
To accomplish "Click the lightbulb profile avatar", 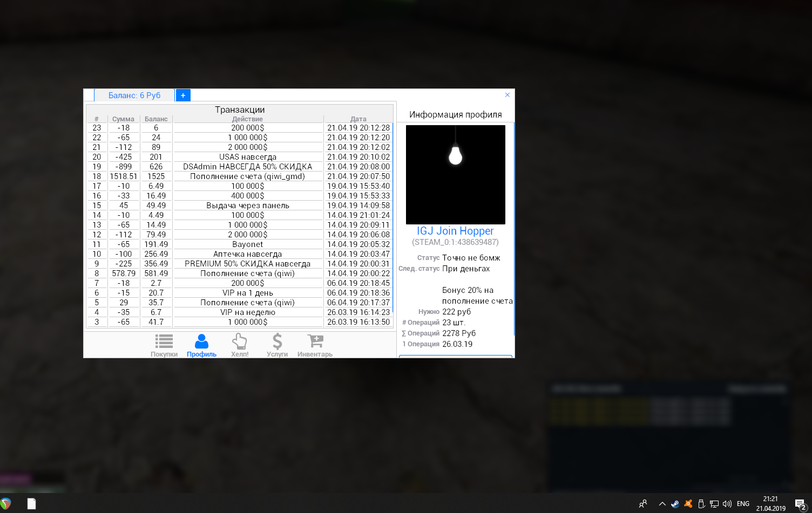I will (x=455, y=174).
